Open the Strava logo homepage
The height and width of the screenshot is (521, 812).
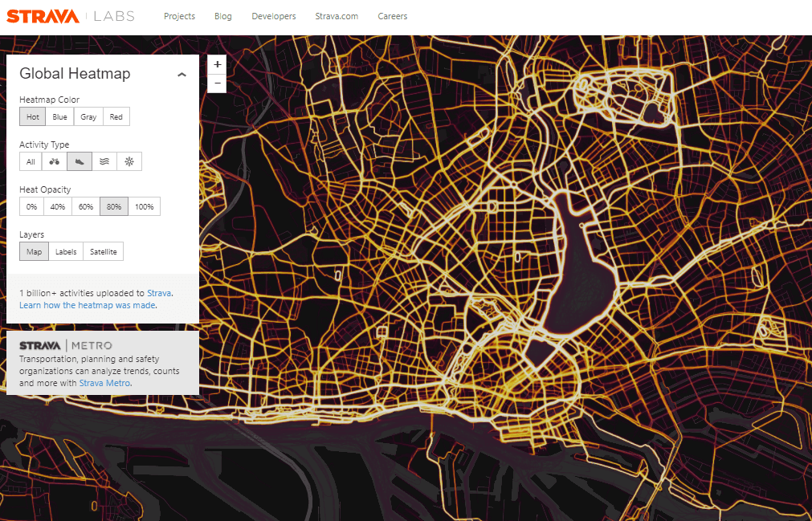(43, 16)
